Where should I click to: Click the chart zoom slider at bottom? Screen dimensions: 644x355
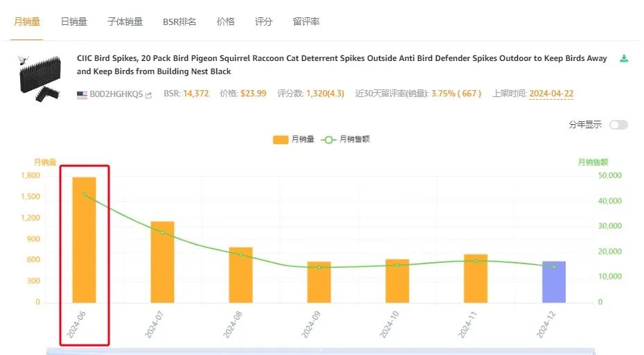pyautogui.click(x=320, y=352)
